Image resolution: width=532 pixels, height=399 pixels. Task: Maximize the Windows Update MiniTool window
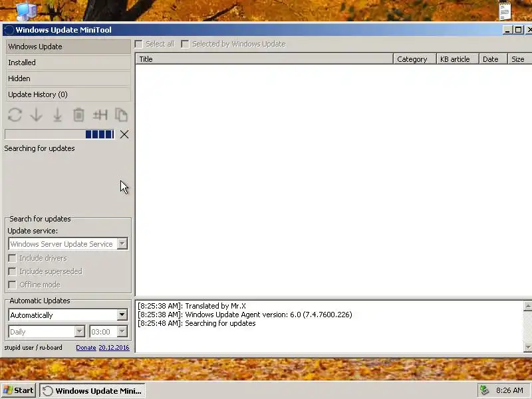click(x=519, y=30)
